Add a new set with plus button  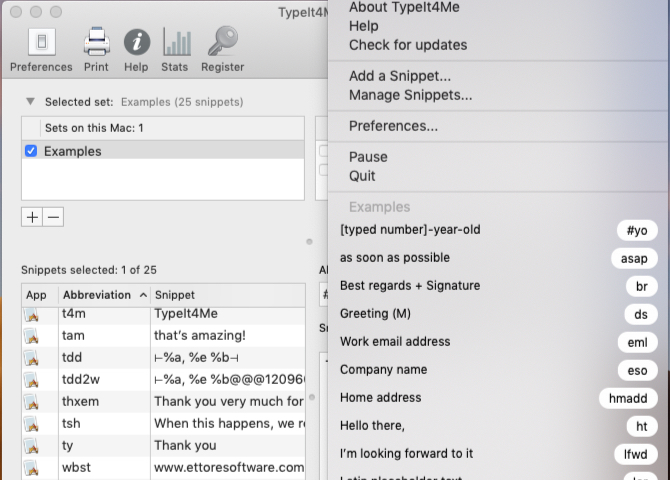[32, 217]
